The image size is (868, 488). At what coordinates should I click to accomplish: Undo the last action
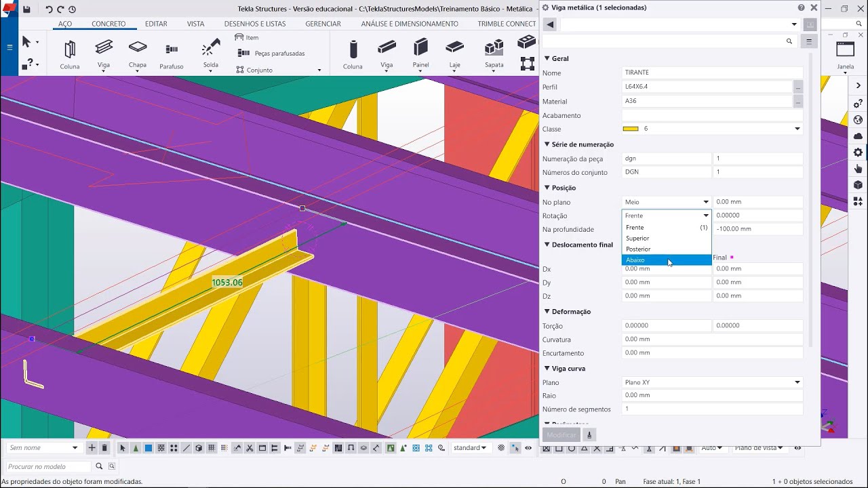click(49, 9)
